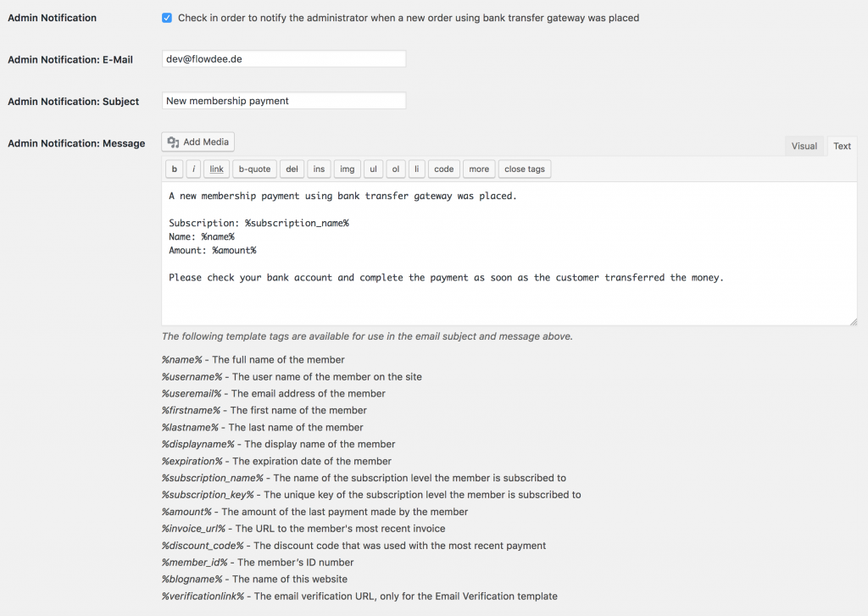Insert image using img button
868x616 pixels.
click(347, 169)
